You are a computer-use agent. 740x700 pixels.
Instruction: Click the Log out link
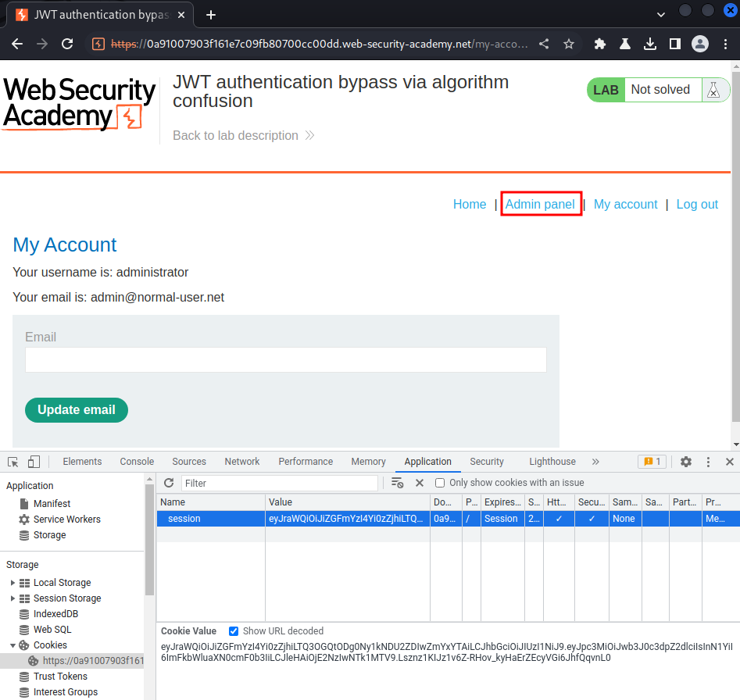coord(697,204)
